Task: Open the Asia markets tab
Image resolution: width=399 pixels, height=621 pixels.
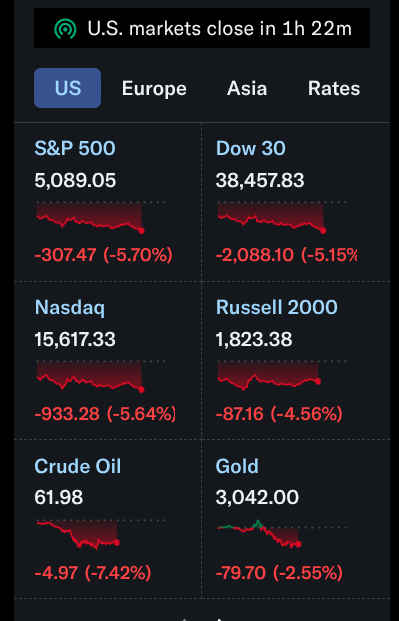Action: tap(247, 88)
